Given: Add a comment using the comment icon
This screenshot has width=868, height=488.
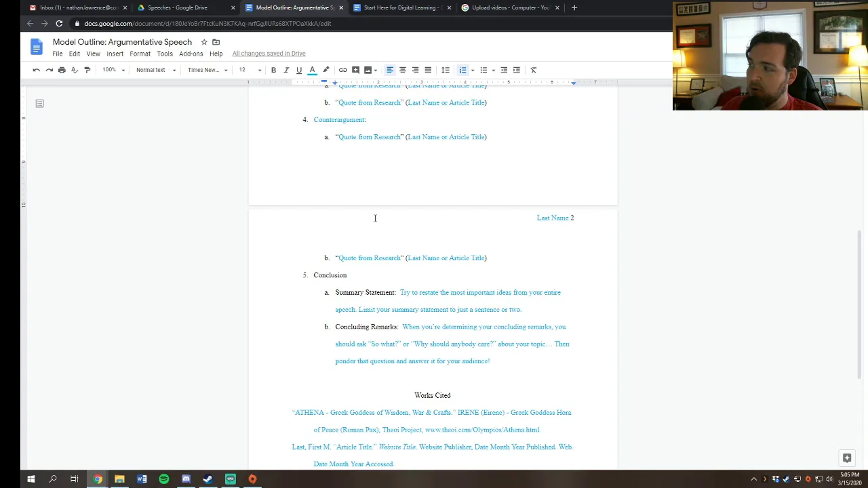Looking at the screenshot, I should click(x=355, y=70).
